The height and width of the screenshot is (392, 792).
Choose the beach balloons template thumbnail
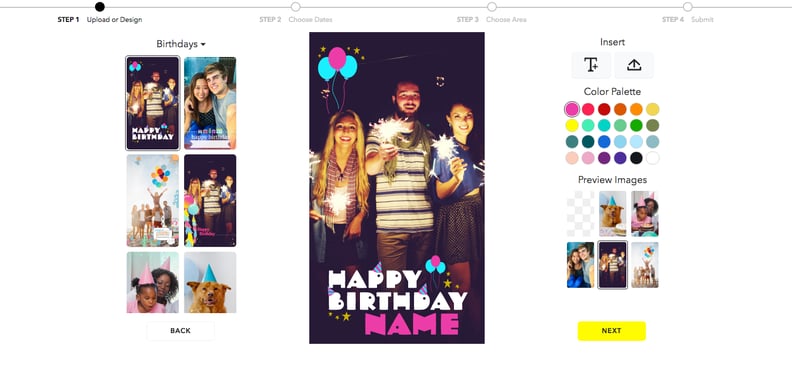153,201
